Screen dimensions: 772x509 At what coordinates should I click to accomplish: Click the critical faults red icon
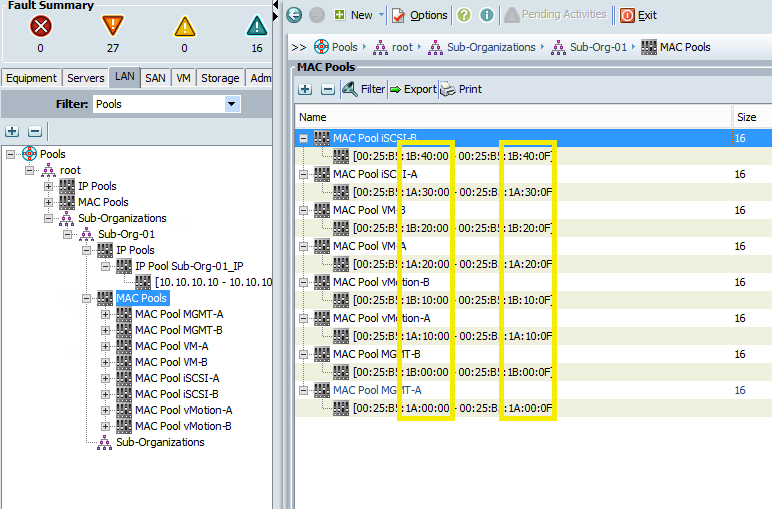click(x=40, y=27)
